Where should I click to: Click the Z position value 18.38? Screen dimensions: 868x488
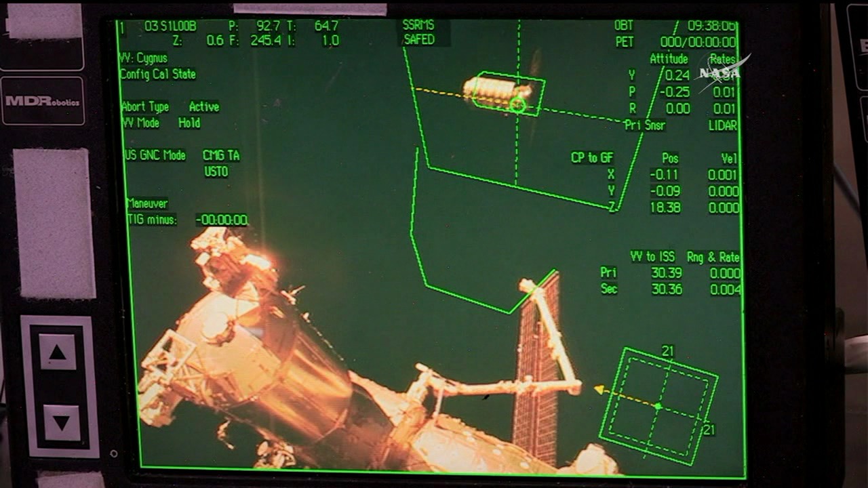coord(665,208)
